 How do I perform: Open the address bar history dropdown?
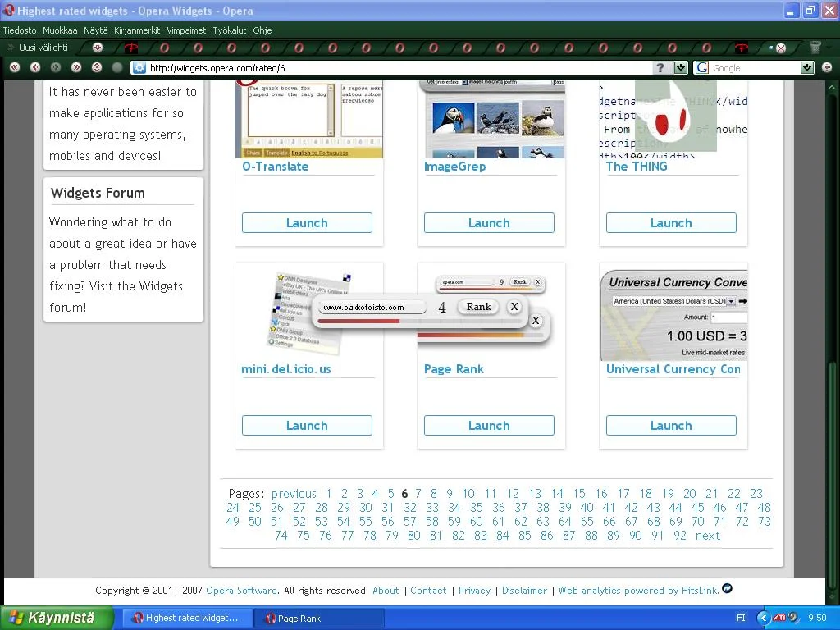(681, 68)
